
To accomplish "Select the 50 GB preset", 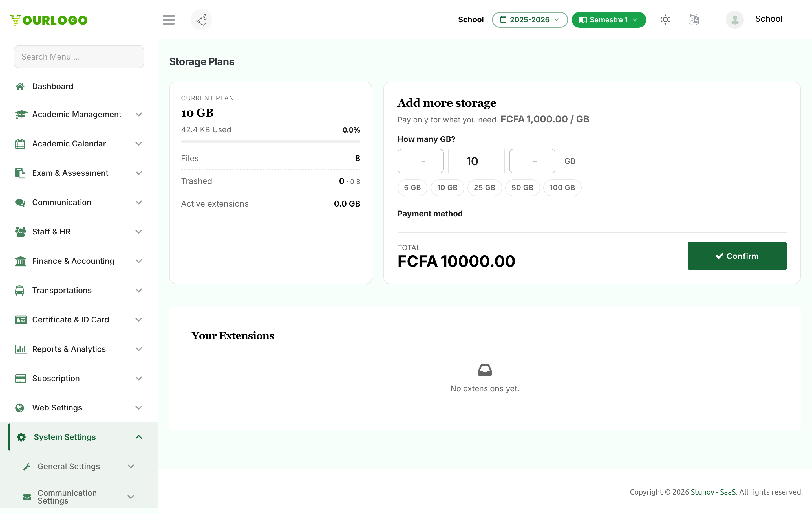I will click(522, 188).
